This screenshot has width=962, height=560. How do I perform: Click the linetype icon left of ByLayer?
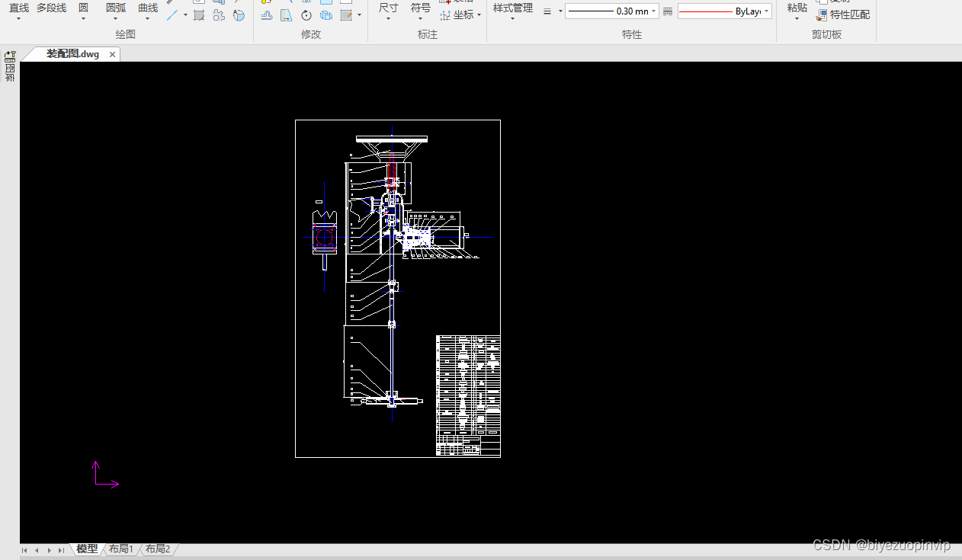point(668,11)
